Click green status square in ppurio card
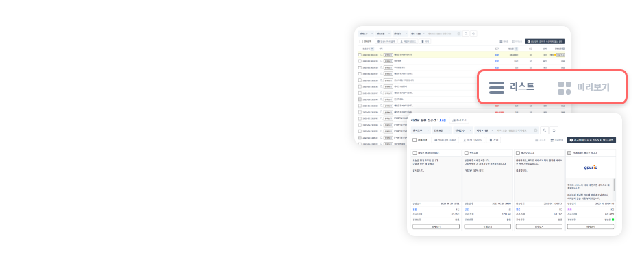This screenshot has width=644, height=258. coord(612,220)
